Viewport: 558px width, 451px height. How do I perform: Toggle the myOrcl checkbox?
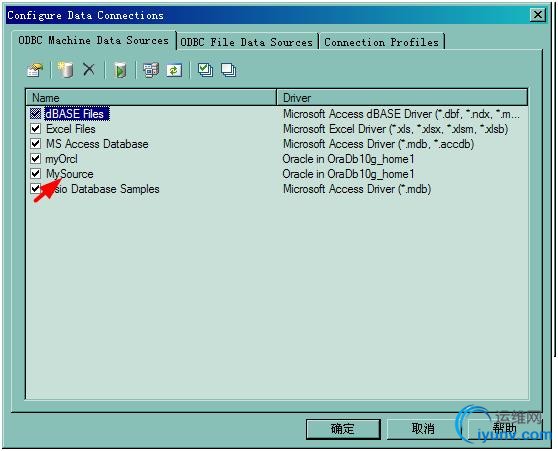tap(35, 158)
